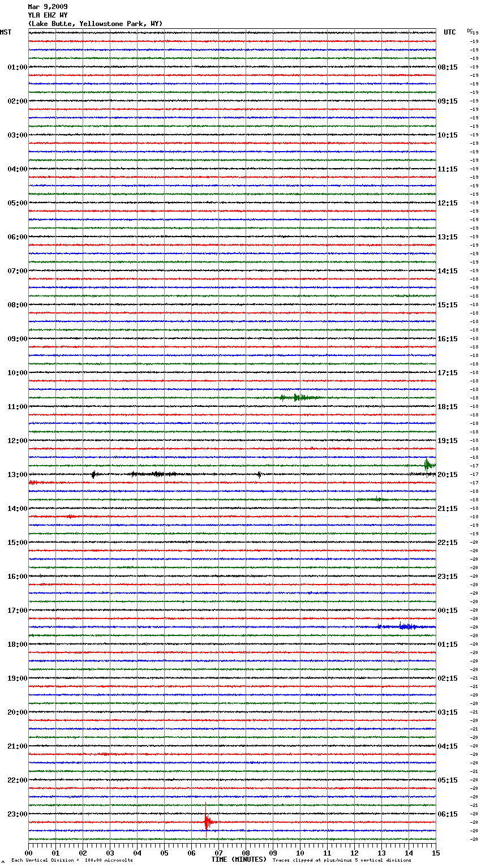
Task: Select the 21:00 MST row label
Action: click(17, 746)
